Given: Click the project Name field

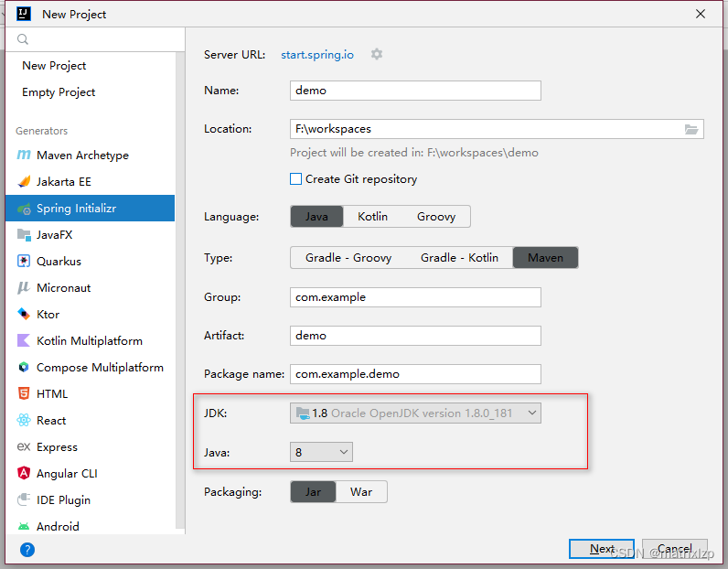Looking at the screenshot, I should tap(415, 91).
